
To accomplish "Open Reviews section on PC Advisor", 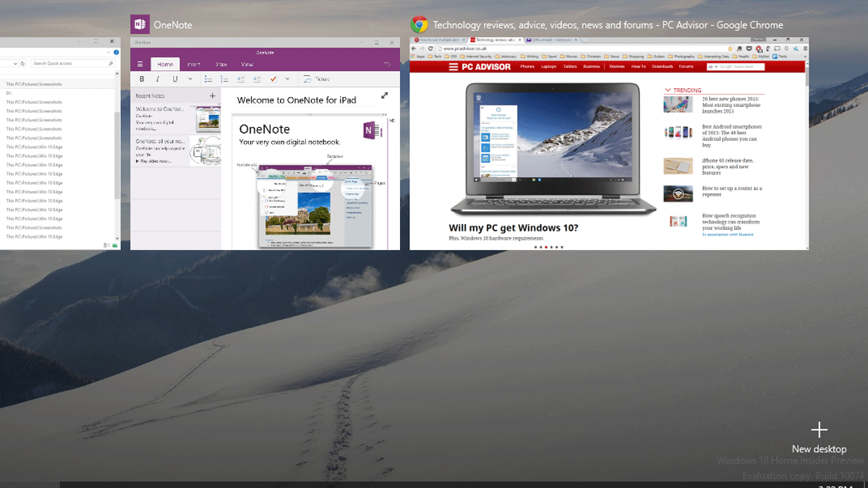I will (617, 67).
